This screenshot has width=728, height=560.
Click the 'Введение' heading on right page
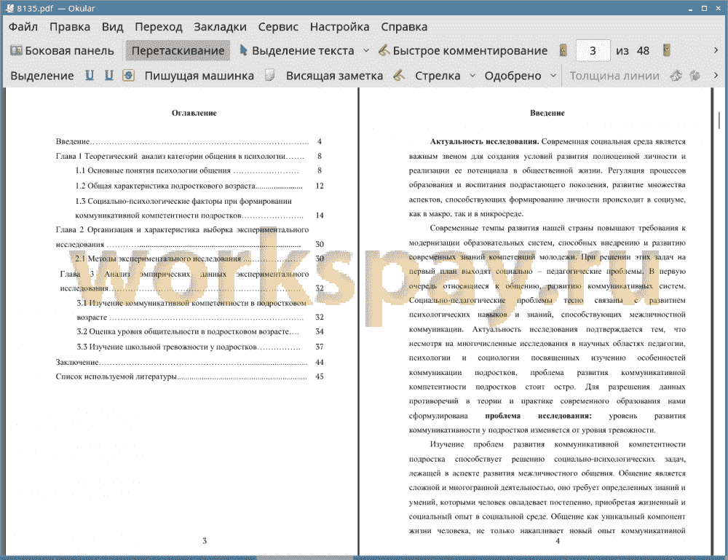(x=547, y=113)
